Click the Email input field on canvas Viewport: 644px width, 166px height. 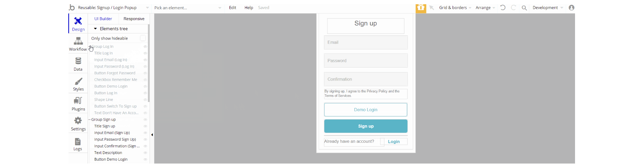point(366,43)
